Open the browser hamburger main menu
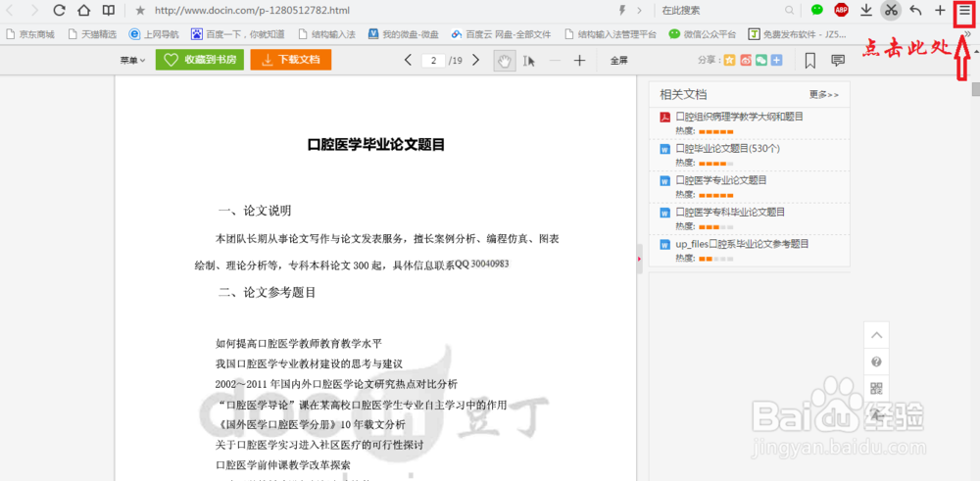Image resolution: width=980 pixels, height=481 pixels. coord(965,11)
